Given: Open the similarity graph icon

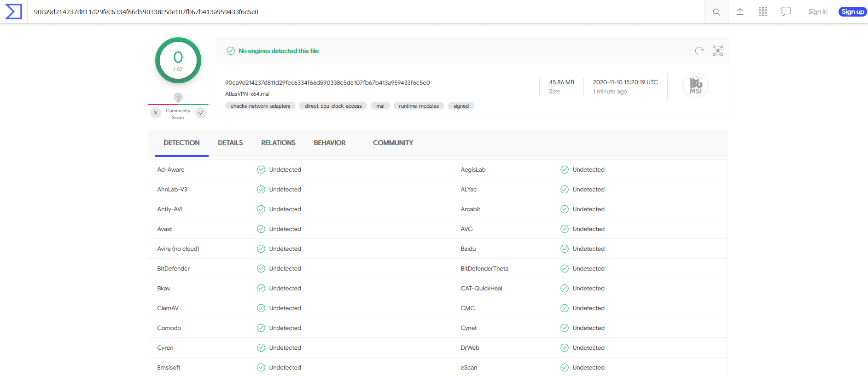Looking at the screenshot, I should coord(718,51).
